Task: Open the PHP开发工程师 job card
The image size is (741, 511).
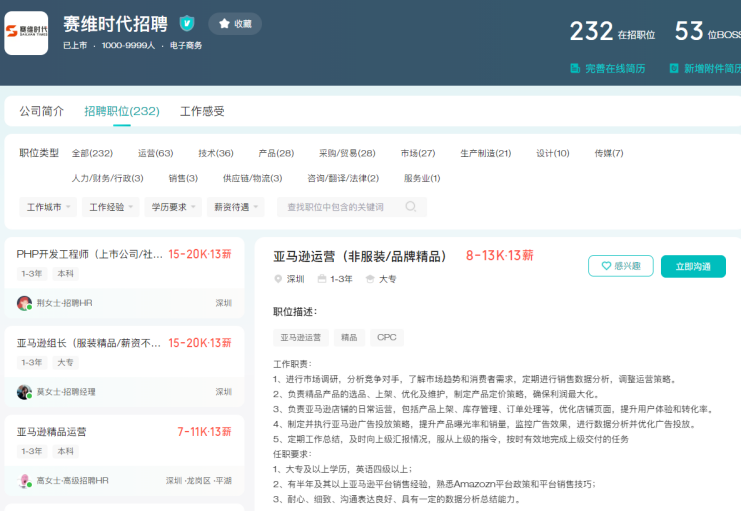Action: point(124,277)
